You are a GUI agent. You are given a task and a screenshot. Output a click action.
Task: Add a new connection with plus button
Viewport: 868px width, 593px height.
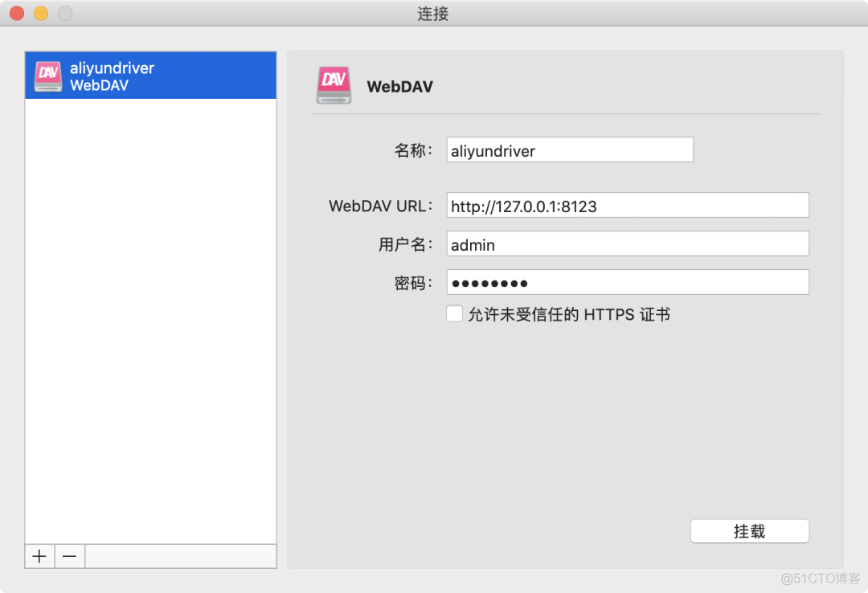click(x=39, y=556)
